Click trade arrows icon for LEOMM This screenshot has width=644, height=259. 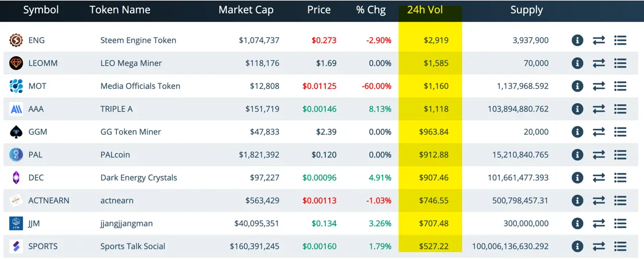tap(599, 64)
